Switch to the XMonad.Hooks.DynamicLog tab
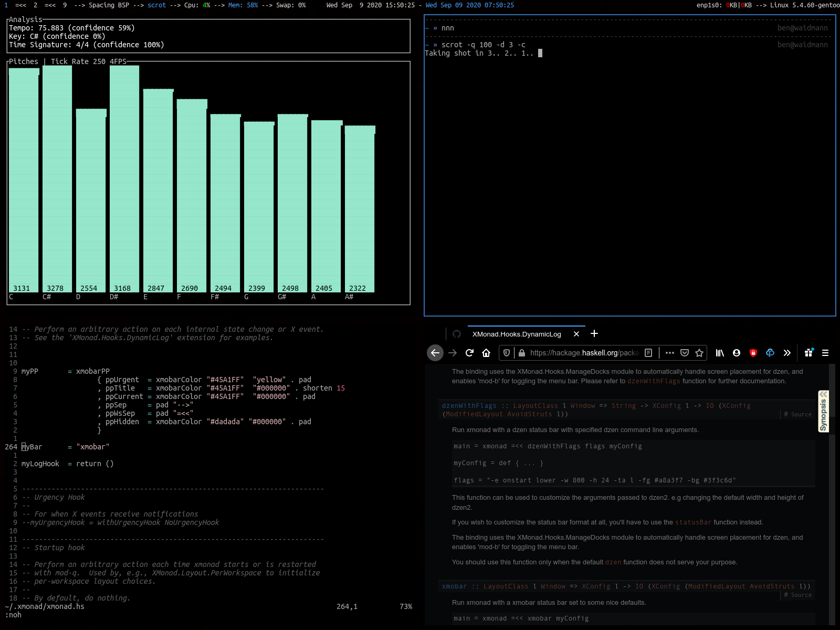The height and width of the screenshot is (630, 840). click(517, 334)
